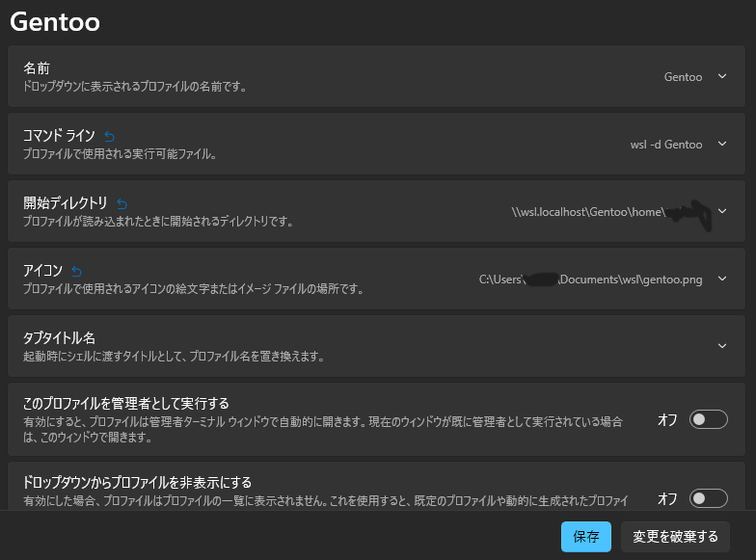Toggle ドロップダウンからプロファイルを非表示にする switch
The width and height of the screenshot is (756, 560).
pyautogui.click(x=708, y=498)
